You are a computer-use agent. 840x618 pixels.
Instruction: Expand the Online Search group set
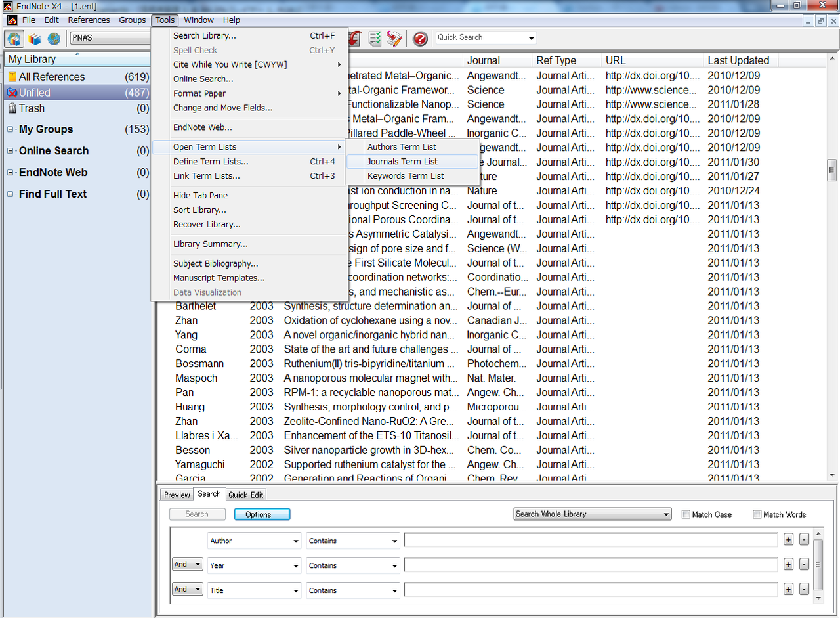10,151
